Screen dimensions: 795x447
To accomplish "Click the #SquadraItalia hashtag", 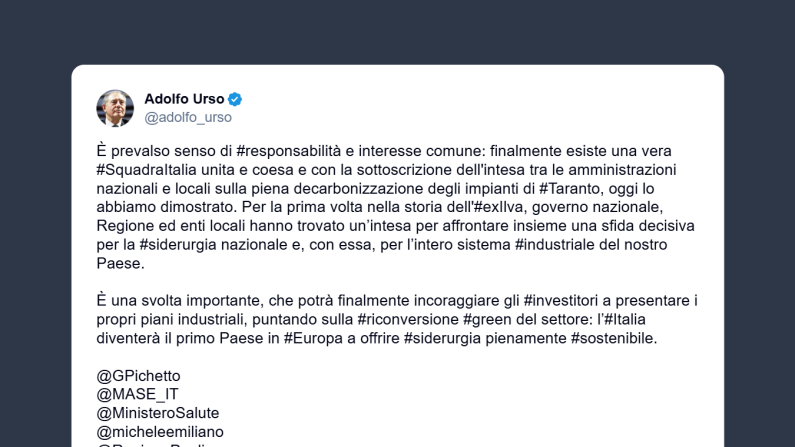I will point(146,169).
